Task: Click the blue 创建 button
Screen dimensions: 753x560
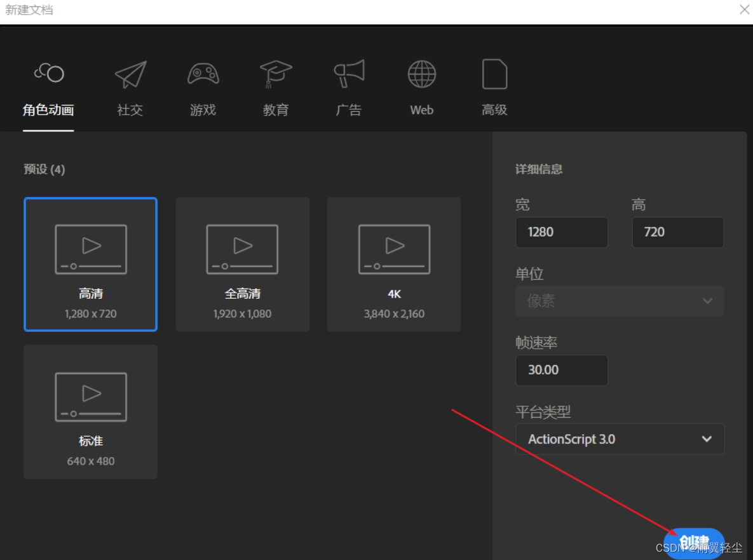Action: (694, 543)
